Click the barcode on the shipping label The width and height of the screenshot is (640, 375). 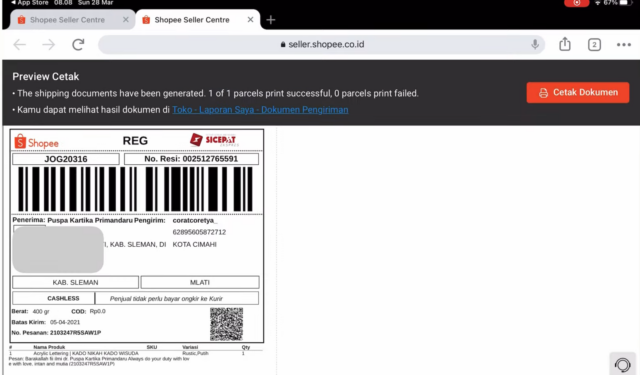point(135,189)
